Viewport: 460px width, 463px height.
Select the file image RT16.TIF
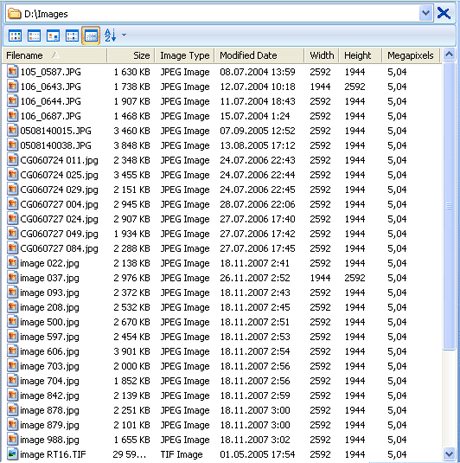[x=53, y=454]
